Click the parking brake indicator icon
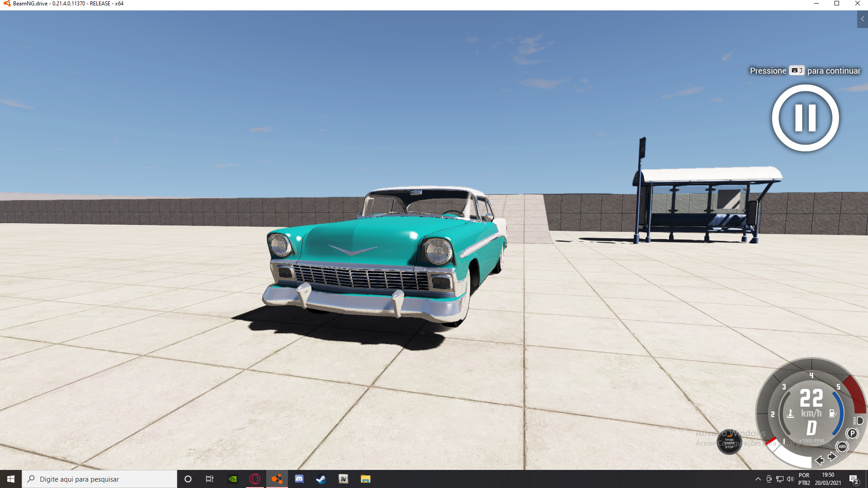 tap(852, 433)
